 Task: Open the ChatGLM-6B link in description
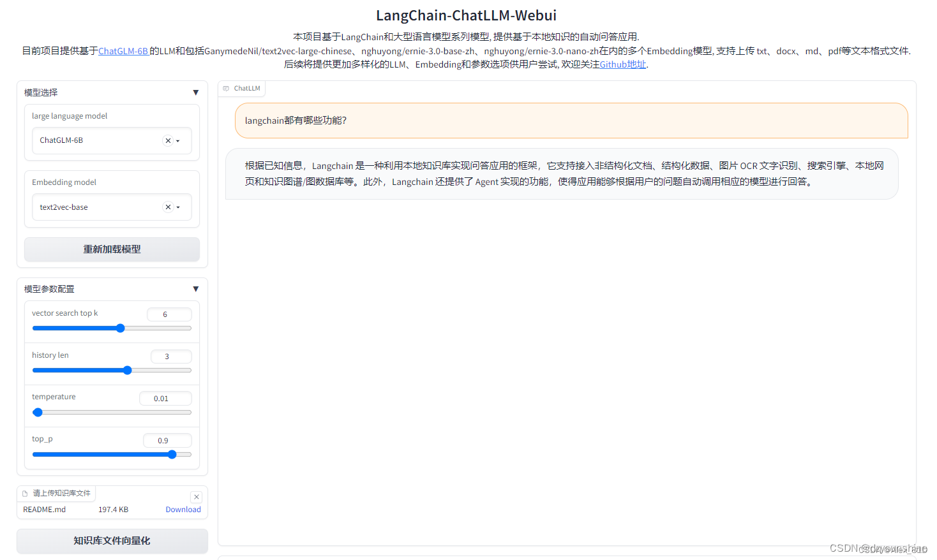123,51
